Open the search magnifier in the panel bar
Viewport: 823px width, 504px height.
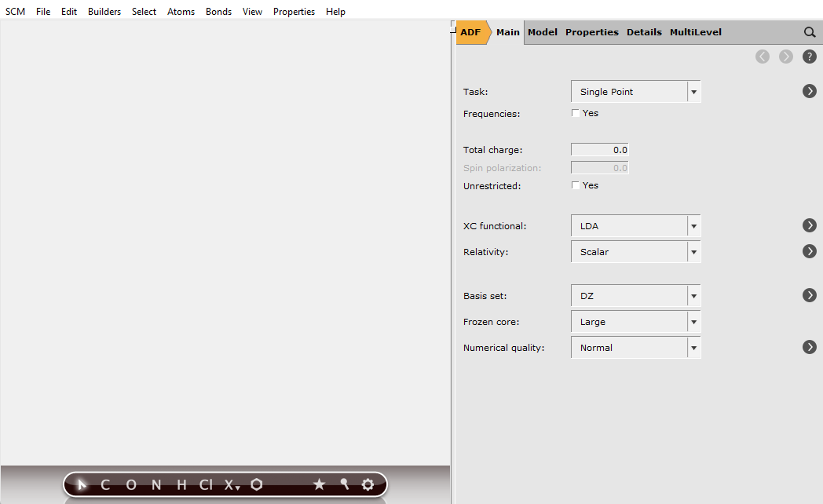809,32
